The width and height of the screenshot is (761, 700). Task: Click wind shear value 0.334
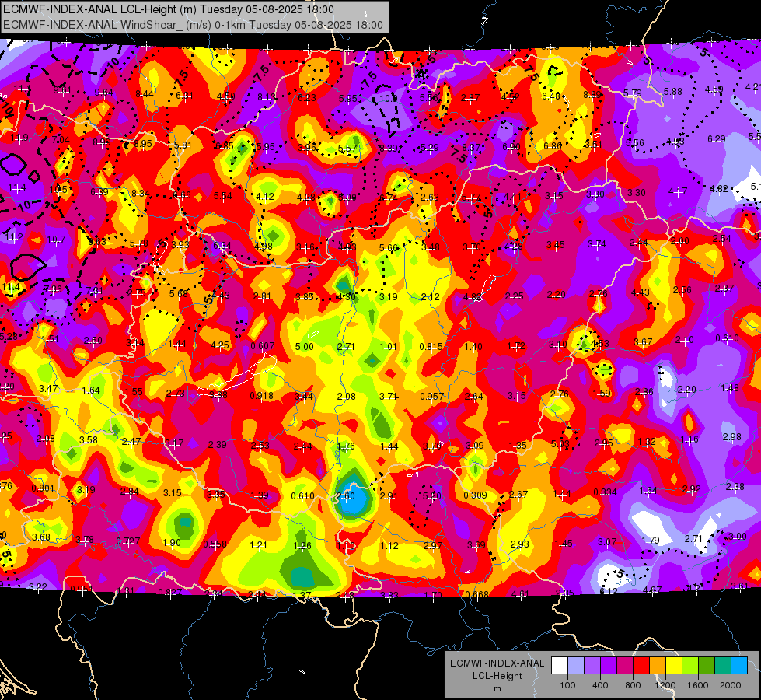pyautogui.click(x=605, y=492)
